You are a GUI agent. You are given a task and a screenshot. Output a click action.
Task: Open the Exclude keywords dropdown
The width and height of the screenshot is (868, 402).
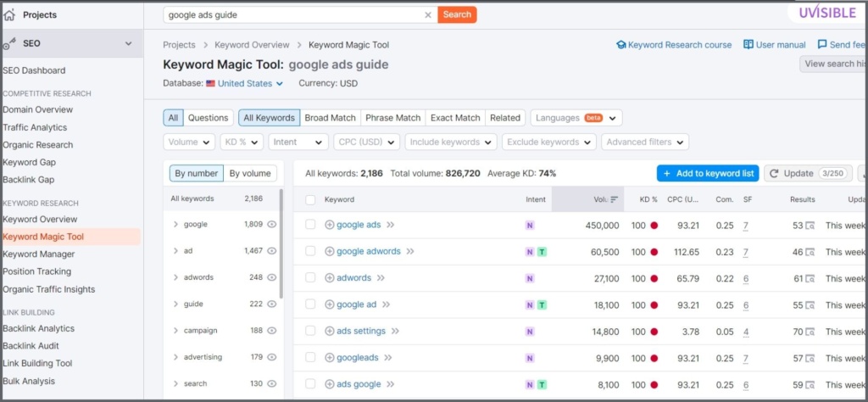pyautogui.click(x=549, y=142)
